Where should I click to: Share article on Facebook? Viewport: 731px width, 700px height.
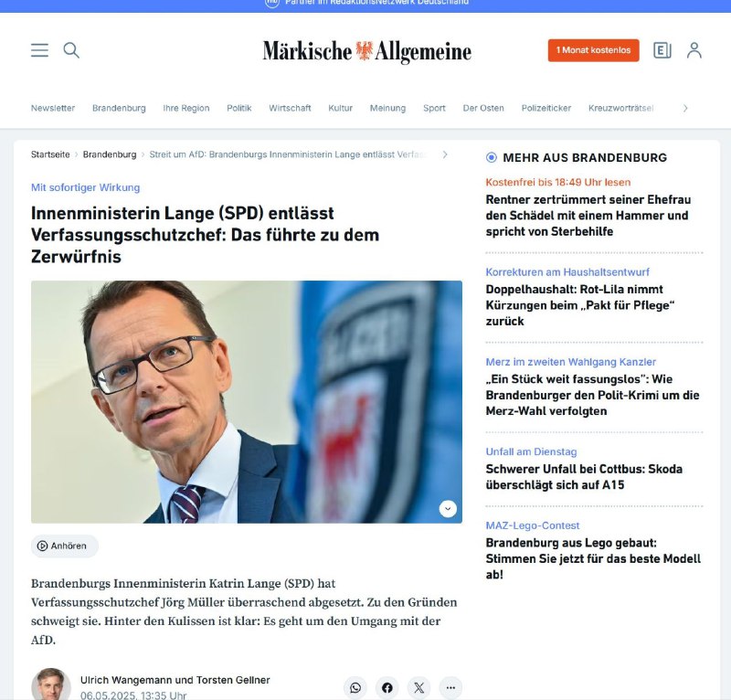(387, 687)
